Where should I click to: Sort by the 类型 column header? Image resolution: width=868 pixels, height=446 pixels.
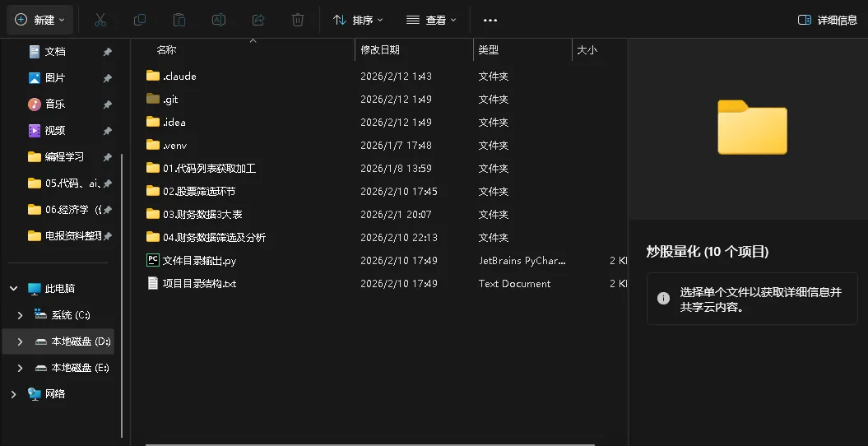click(x=488, y=50)
